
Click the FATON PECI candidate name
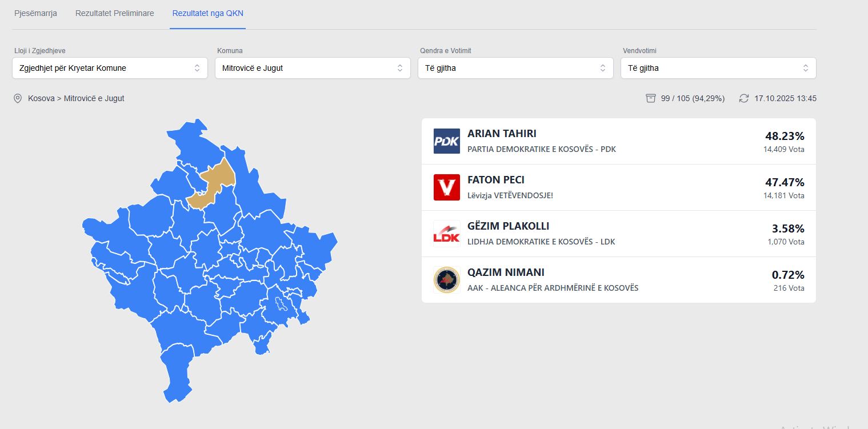tap(495, 180)
